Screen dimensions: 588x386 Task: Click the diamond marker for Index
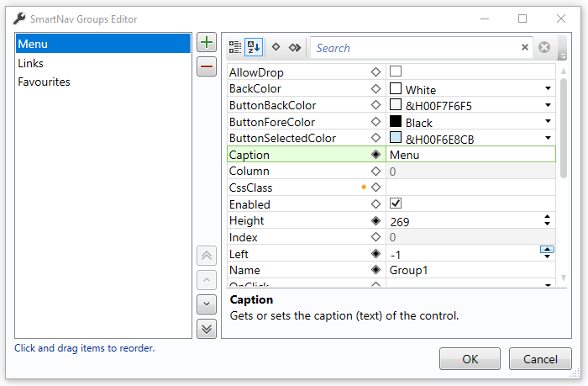[x=375, y=237]
